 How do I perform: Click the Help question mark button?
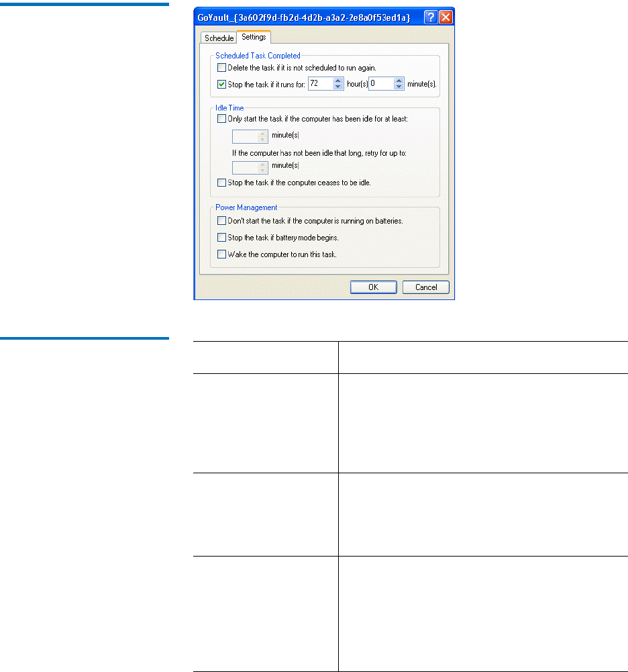(x=431, y=17)
